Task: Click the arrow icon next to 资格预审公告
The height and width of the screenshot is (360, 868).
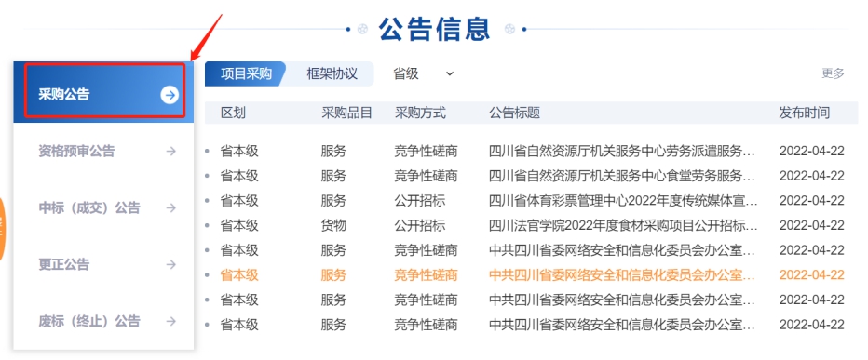Action: click(171, 151)
